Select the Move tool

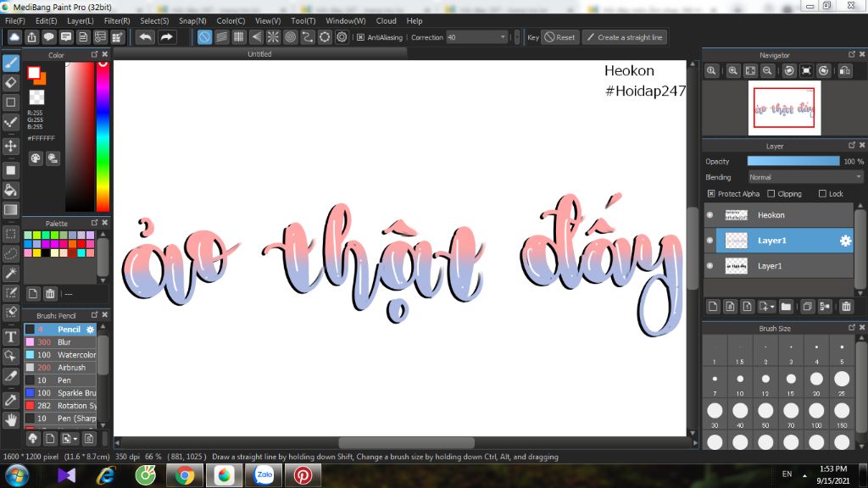(10, 146)
